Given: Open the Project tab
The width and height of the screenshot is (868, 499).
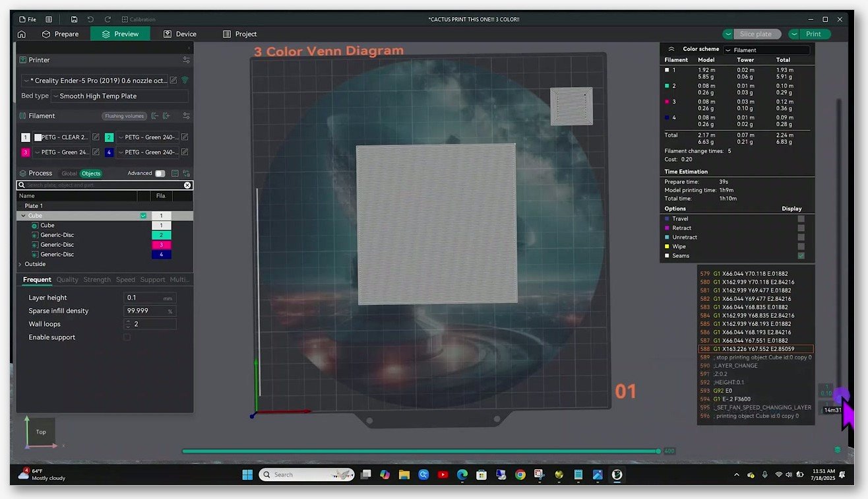Looking at the screenshot, I should tap(240, 34).
